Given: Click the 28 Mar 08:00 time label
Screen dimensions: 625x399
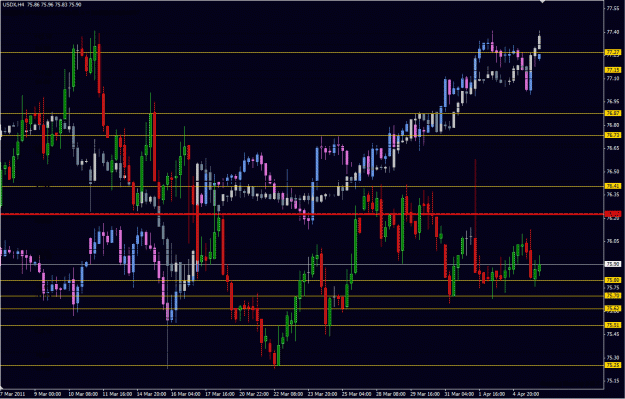Looking at the screenshot, I should pos(391,394).
